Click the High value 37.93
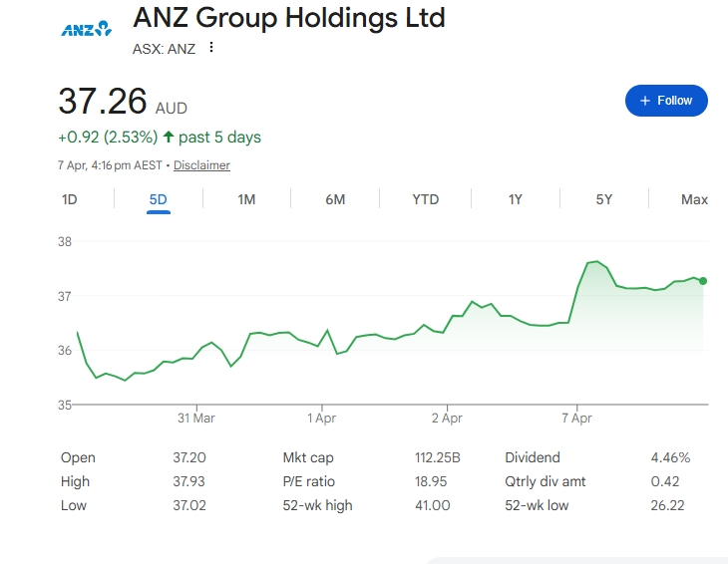The height and width of the screenshot is (564, 728). (x=188, y=481)
